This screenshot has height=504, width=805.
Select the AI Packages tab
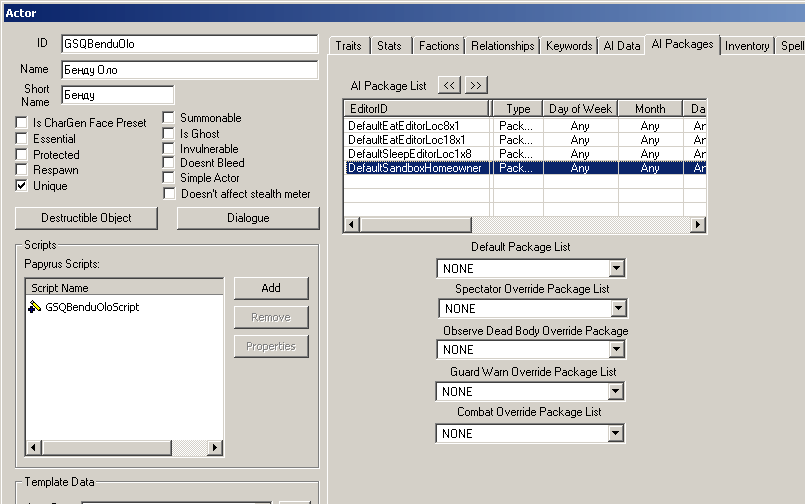(682, 44)
